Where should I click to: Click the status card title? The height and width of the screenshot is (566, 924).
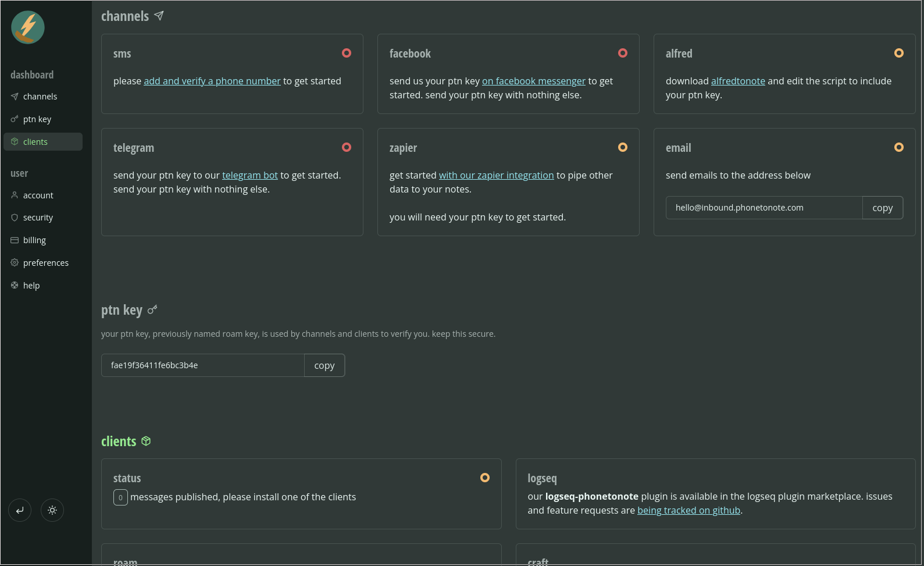pyautogui.click(x=127, y=478)
